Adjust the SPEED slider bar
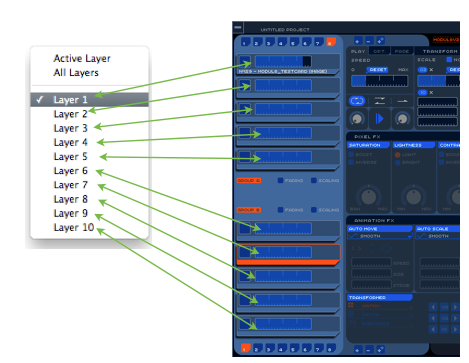 tap(379, 81)
